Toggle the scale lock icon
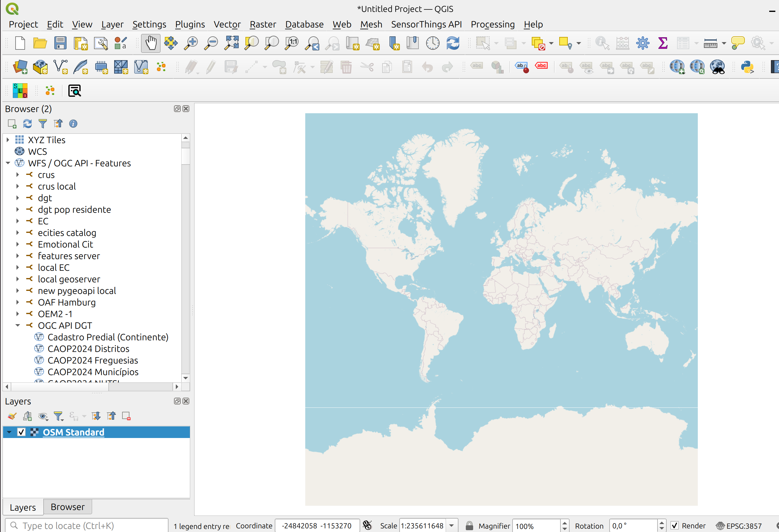Image resolution: width=779 pixels, height=532 pixels. (x=469, y=526)
